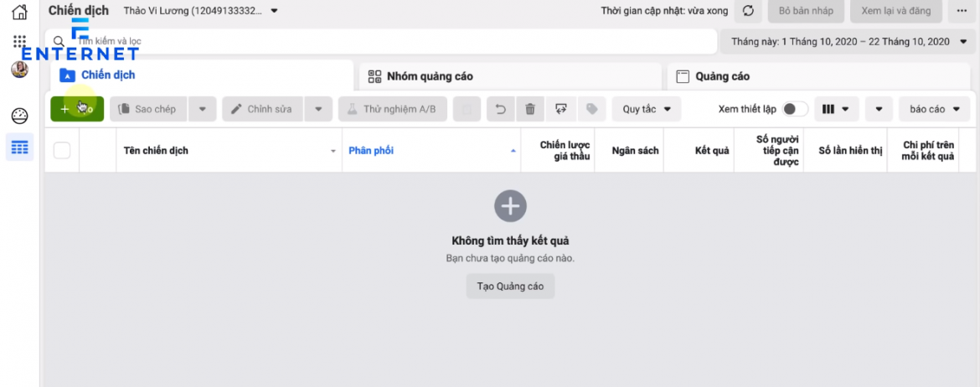Toggle the Xem thiết lập switch
The image size is (980, 387).
click(795, 109)
